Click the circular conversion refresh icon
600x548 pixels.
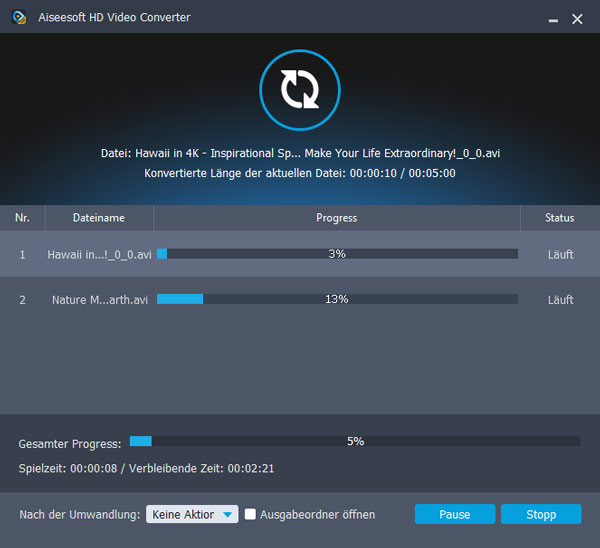(x=299, y=89)
